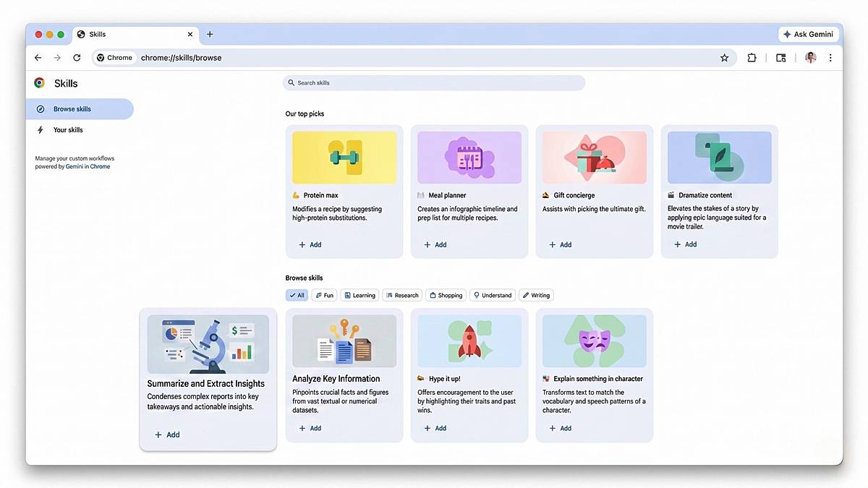Open the three-dot Chrome menu
The height and width of the screenshot is (488, 868).
click(830, 57)
